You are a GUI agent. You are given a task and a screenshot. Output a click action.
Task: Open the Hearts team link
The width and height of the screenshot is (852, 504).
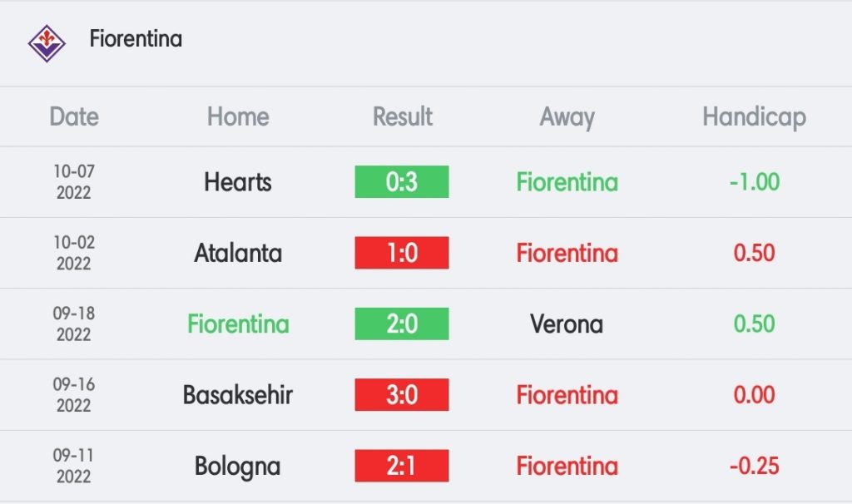[238, 182]
